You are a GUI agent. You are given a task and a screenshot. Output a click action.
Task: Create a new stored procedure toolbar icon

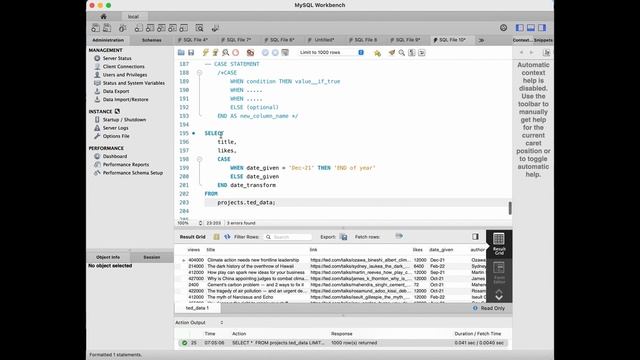[x=173, y=28]
